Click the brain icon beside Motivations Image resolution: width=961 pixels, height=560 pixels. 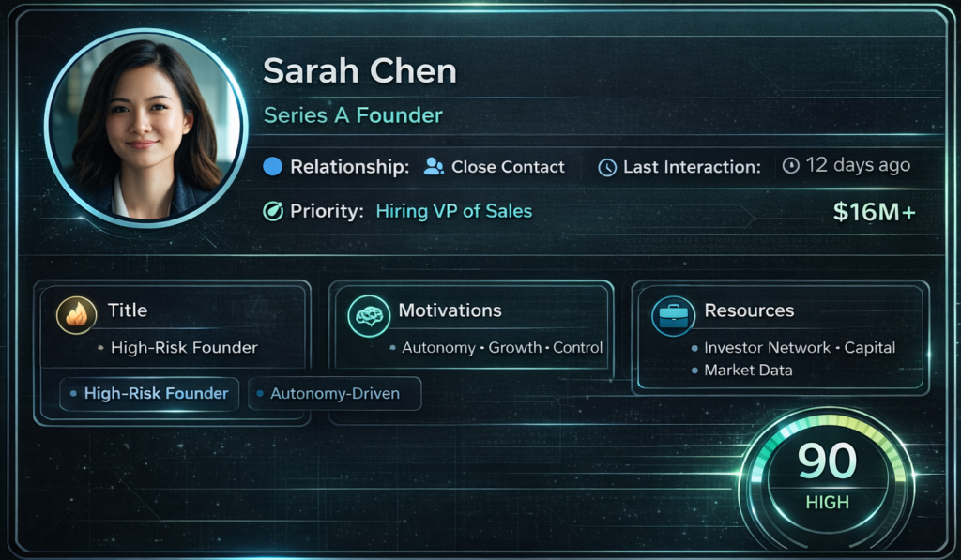(369, 315)
